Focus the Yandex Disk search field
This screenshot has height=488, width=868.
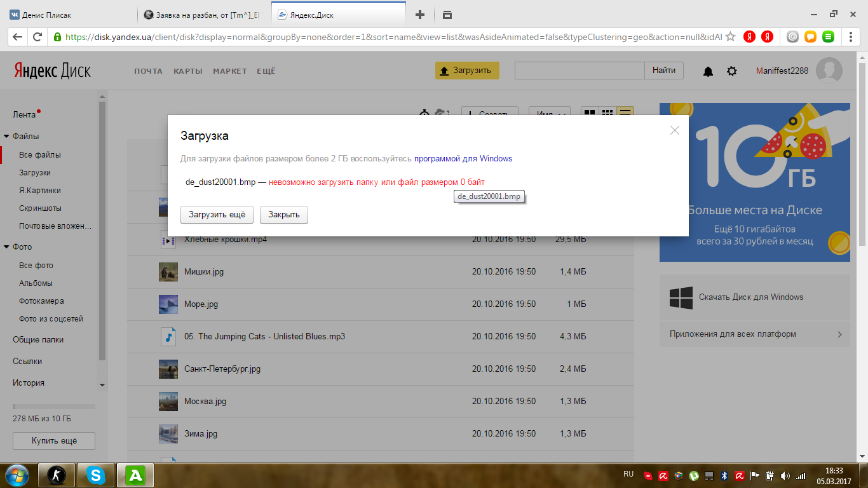coord(580,71)
